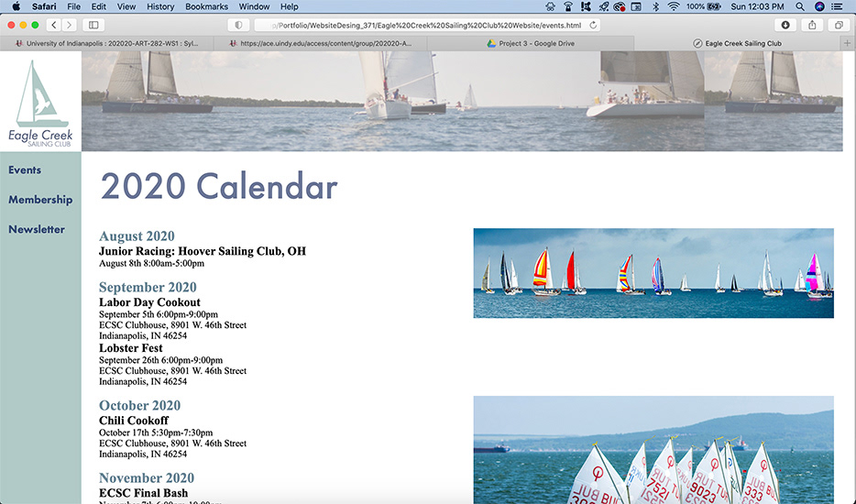The image size is (856, 504).
Task: Open the File menu
Action: [x=73, y=6]
